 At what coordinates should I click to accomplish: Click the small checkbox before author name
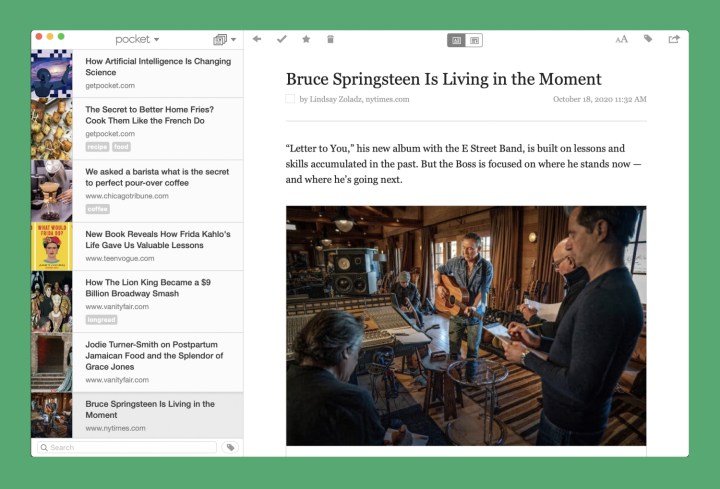click(x=290, y=99)
